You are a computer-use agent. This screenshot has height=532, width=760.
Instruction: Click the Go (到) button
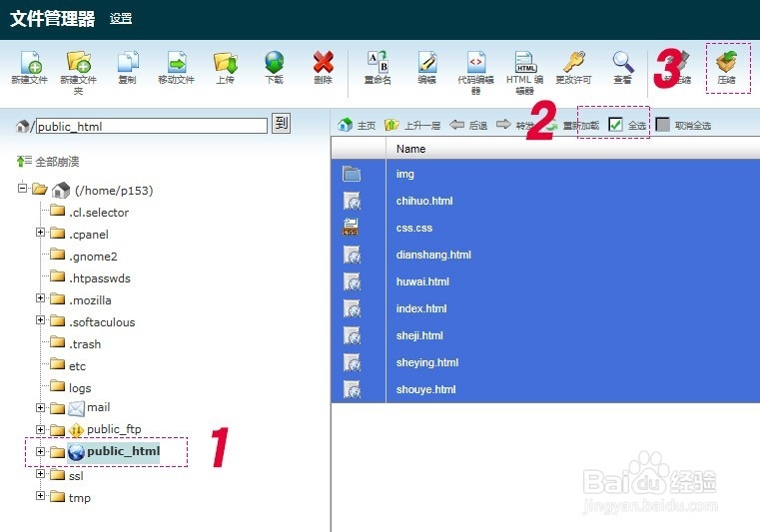coord(281,123)
